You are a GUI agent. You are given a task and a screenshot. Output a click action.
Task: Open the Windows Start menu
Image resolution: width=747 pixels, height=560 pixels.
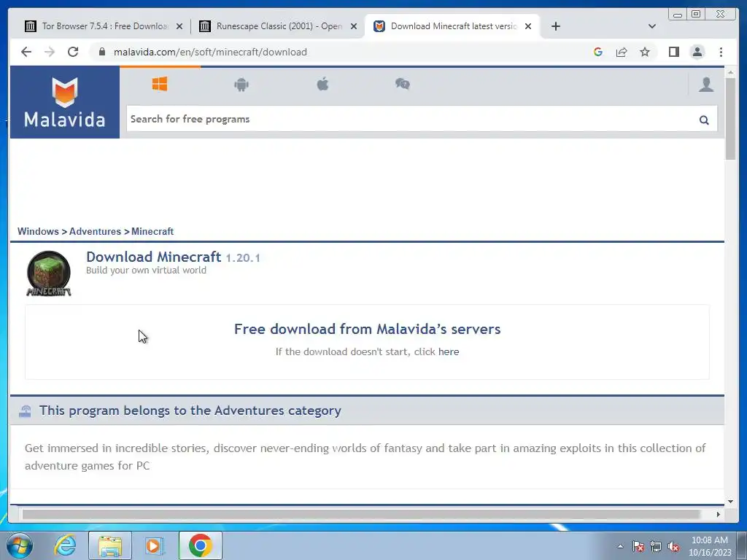pyautogui.click(x=20, y=545)
